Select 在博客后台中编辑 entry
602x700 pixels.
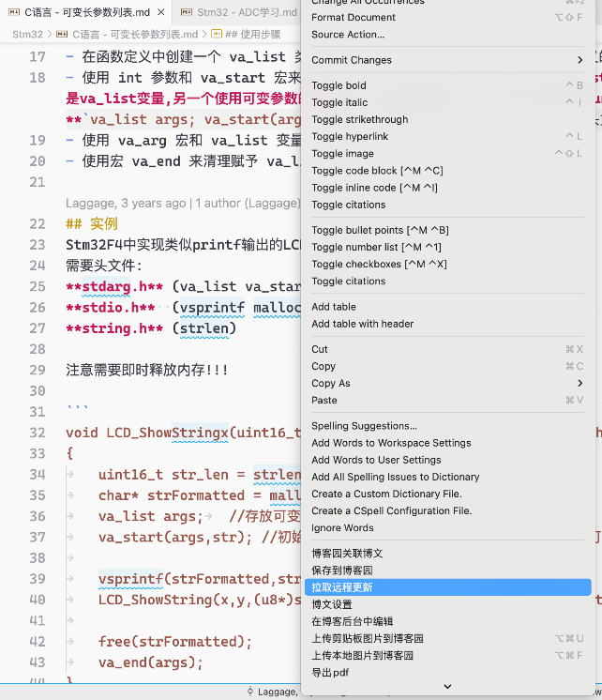pyautogui.click(x=447, y=621)
